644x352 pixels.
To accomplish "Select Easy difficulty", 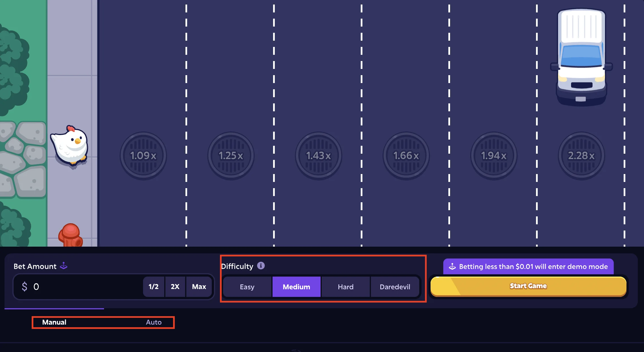I will point(247,287).
